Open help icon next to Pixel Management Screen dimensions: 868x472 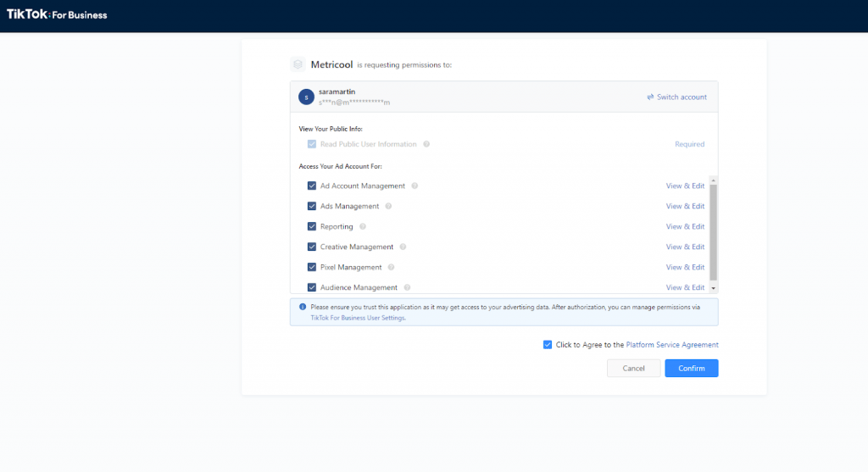392,267
